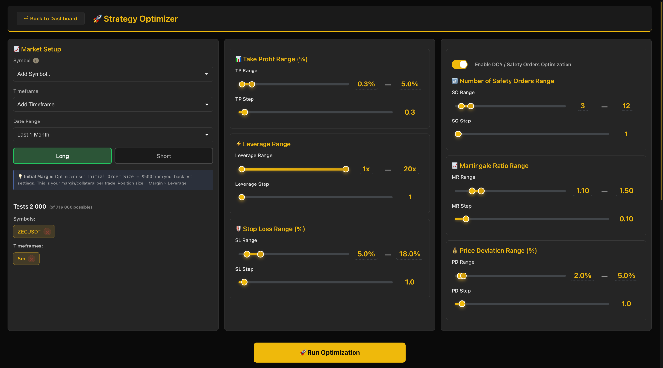This screenshot has width=663, height=368.
Task: Click the MR Range lower handle
Action: (x=472, y=191)
